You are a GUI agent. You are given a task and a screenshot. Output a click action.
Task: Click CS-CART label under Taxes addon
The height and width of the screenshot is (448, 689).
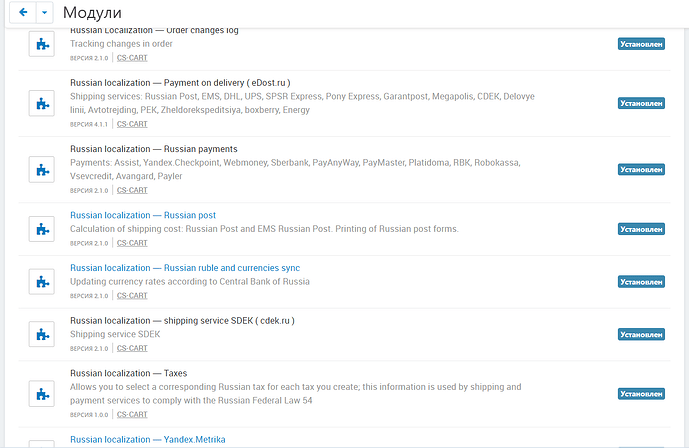click(131, 414)
